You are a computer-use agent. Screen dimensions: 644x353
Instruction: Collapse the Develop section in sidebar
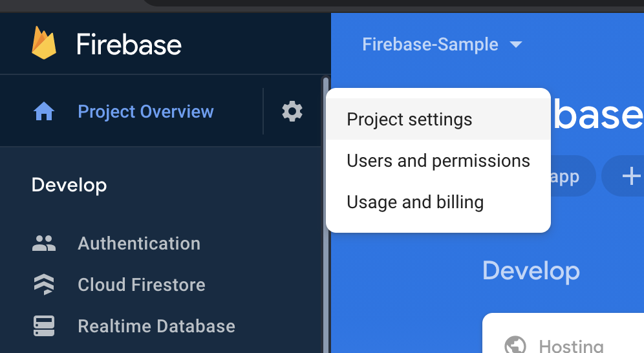coord(69,186)
